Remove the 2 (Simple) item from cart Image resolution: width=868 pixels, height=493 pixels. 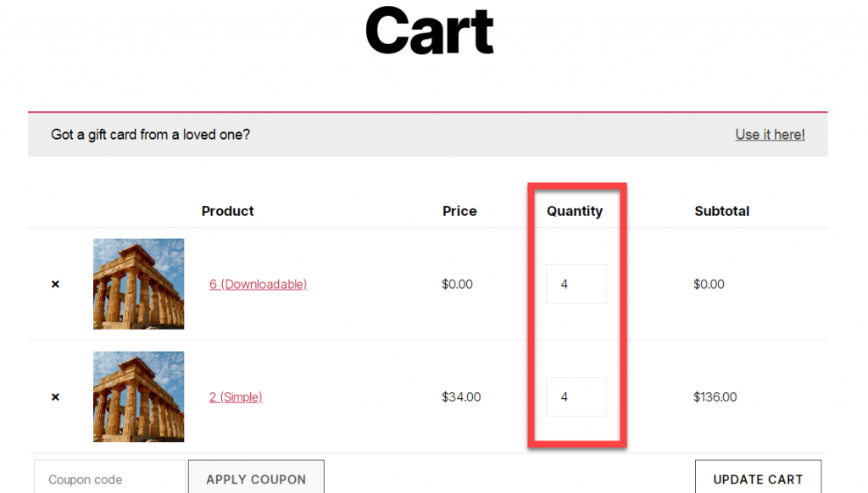tap(55, 397)
